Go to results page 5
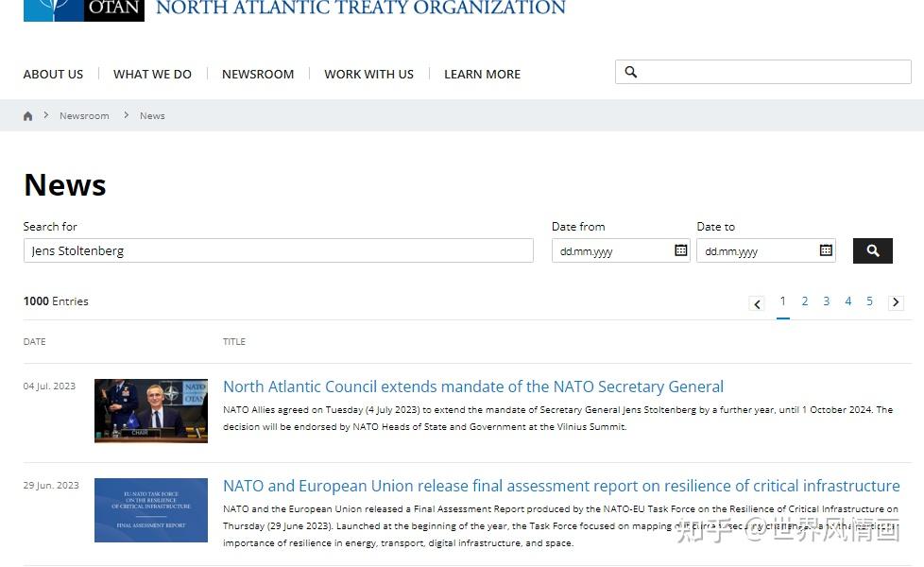The height and width of the screenshot is (567, 924). click(869, 301)
